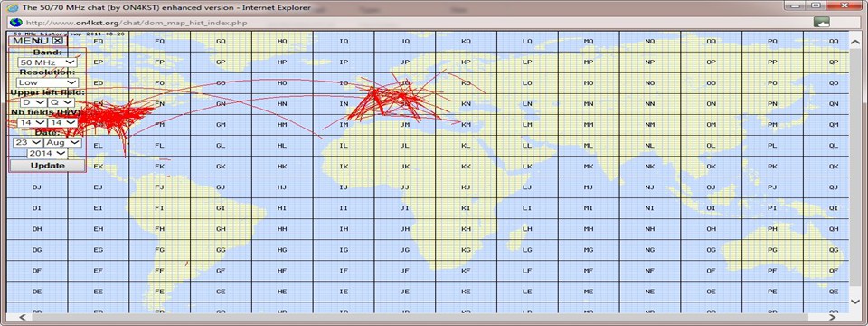Click the green arrow icon in the address bar
Viewport: 868px width, 326px height.
(822, 22)
